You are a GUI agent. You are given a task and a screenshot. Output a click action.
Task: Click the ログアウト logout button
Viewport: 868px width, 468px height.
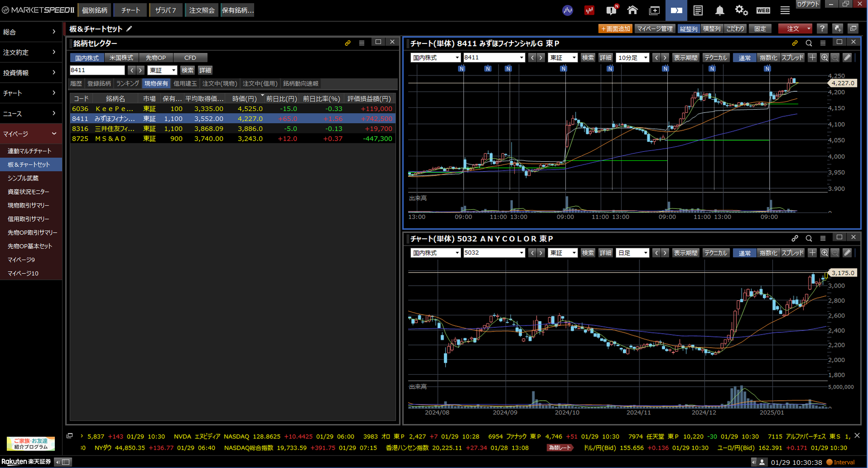point(808,4)
